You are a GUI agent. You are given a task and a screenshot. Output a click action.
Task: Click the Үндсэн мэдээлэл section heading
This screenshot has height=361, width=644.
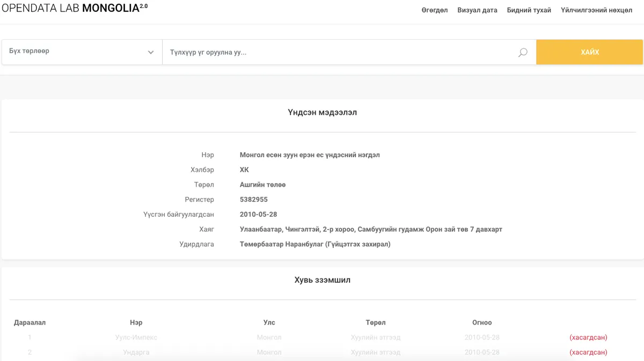[322, 113]
